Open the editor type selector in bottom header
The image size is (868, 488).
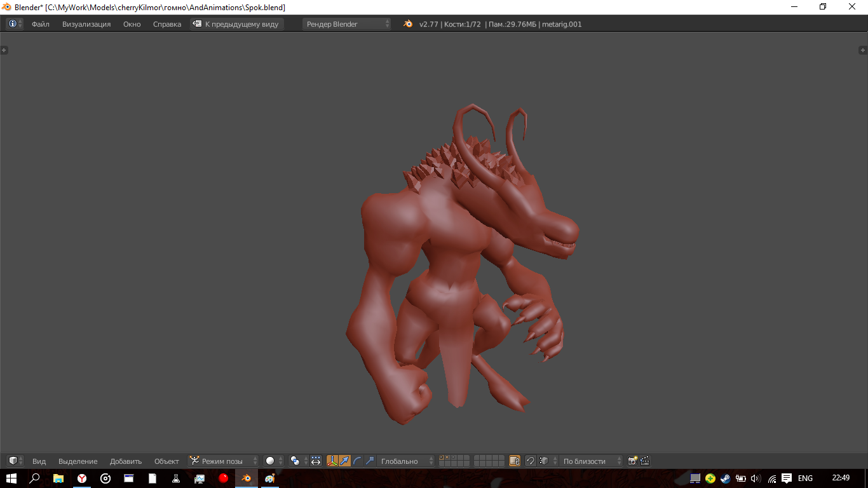15,461
